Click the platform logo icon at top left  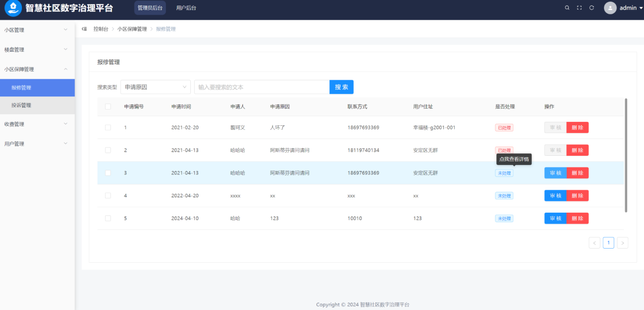(x=13, y=8)
